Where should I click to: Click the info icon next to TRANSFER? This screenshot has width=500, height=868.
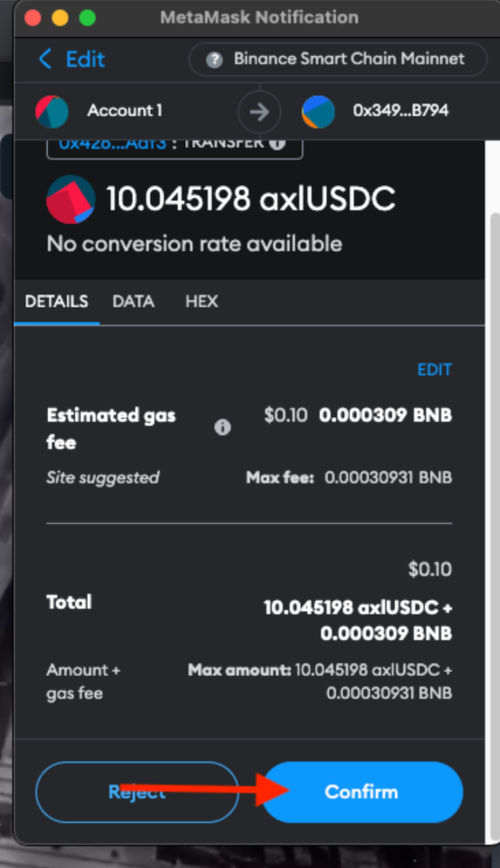[278, 143]
